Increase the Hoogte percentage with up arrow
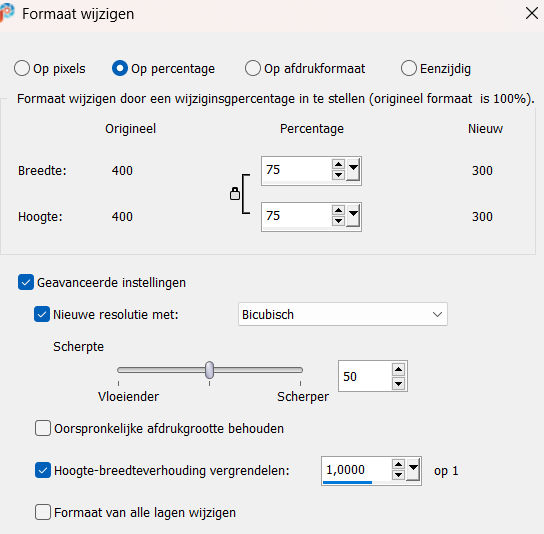Screen dimensions: 544x534 coord(338,210)
